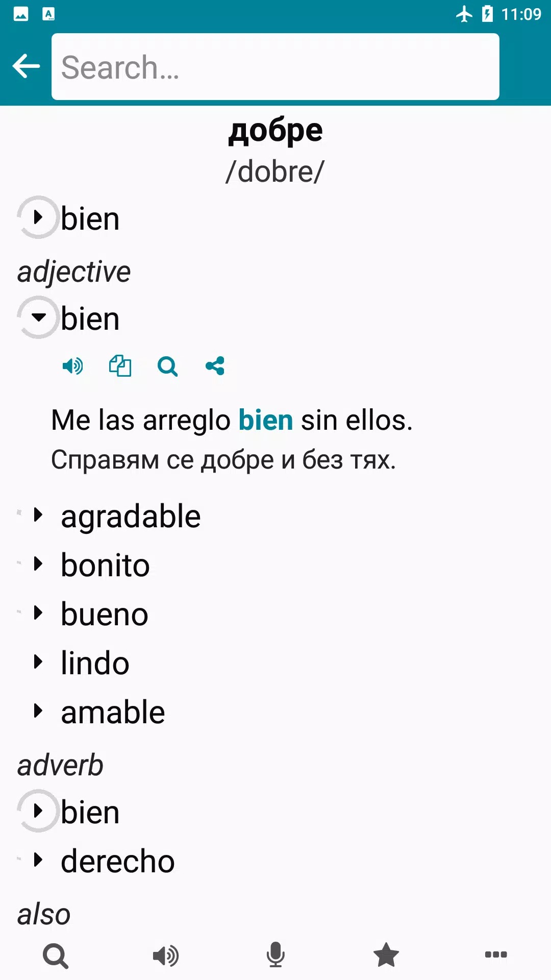Screen dimensions: 551x980
Task: Look up bien with the teal magnifier
Action: pyautogui.click(x=167, y=366)
